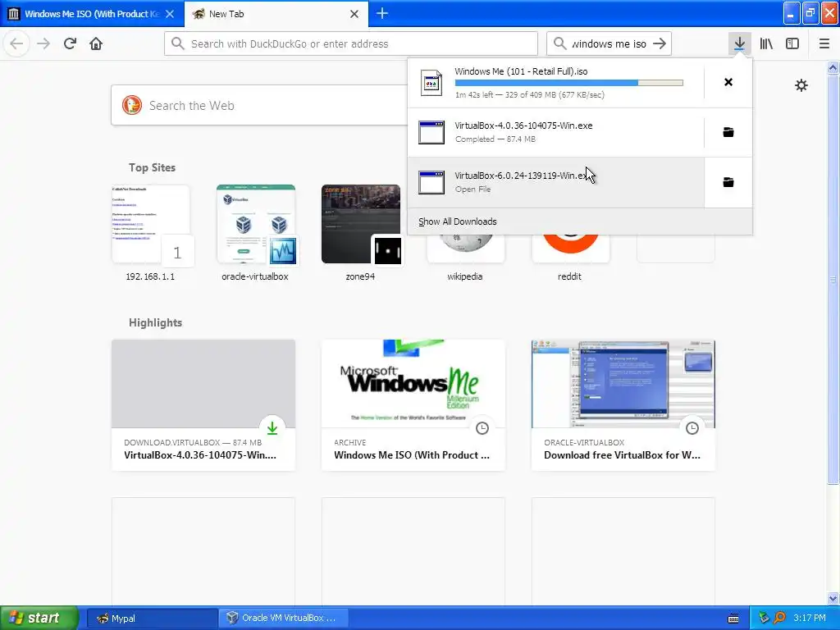Click the VirtualBox-4.0.36 exe file icon
This screenshot has height=630, width=840.
[x=431, y=132]
